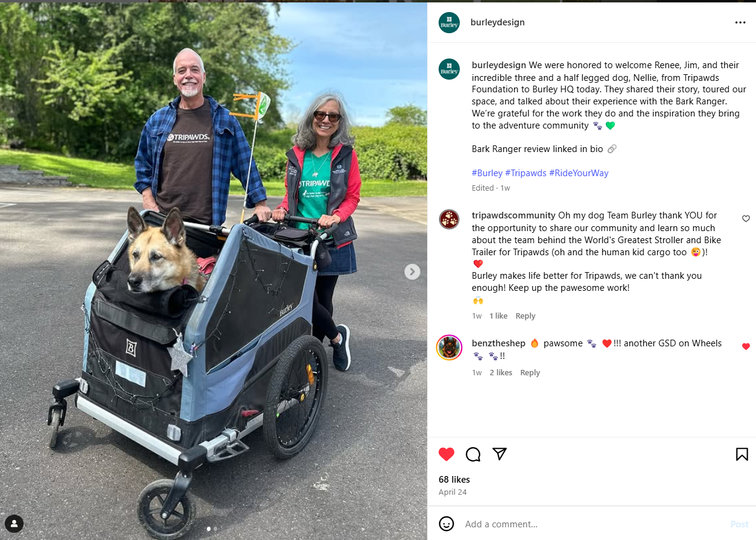
Task: Open the comment speech bubble icon
Action: (473, 454)
